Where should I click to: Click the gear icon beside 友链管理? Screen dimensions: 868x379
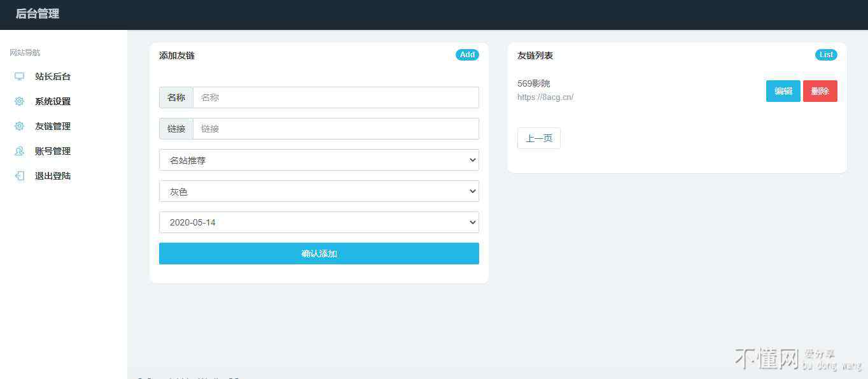tap(19, 126)
